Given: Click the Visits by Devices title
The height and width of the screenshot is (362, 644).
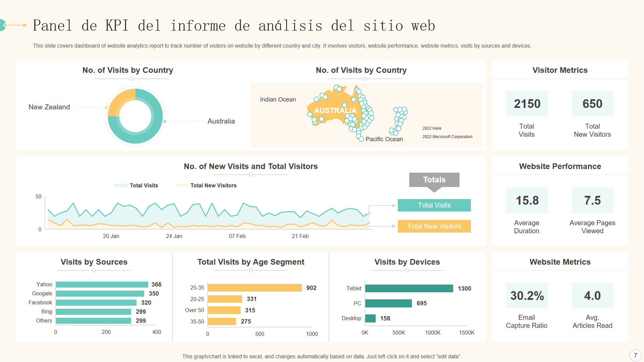Looking at the screenshot, I should point(407,262).
